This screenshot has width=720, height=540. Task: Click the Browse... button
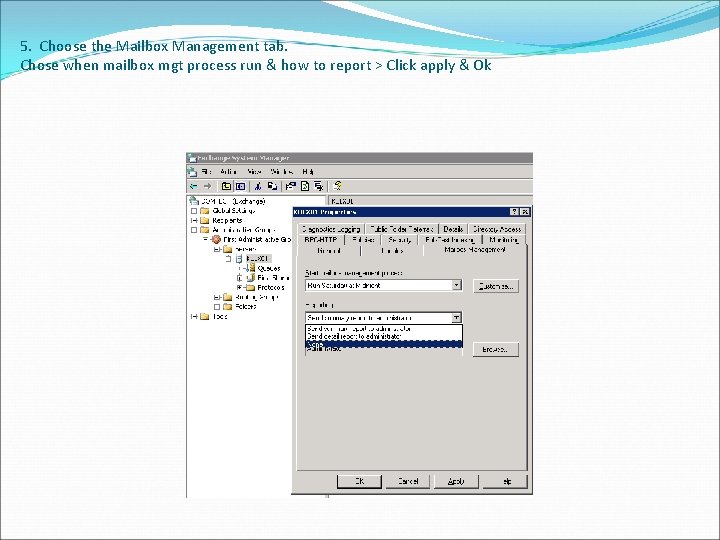(496, 349)
